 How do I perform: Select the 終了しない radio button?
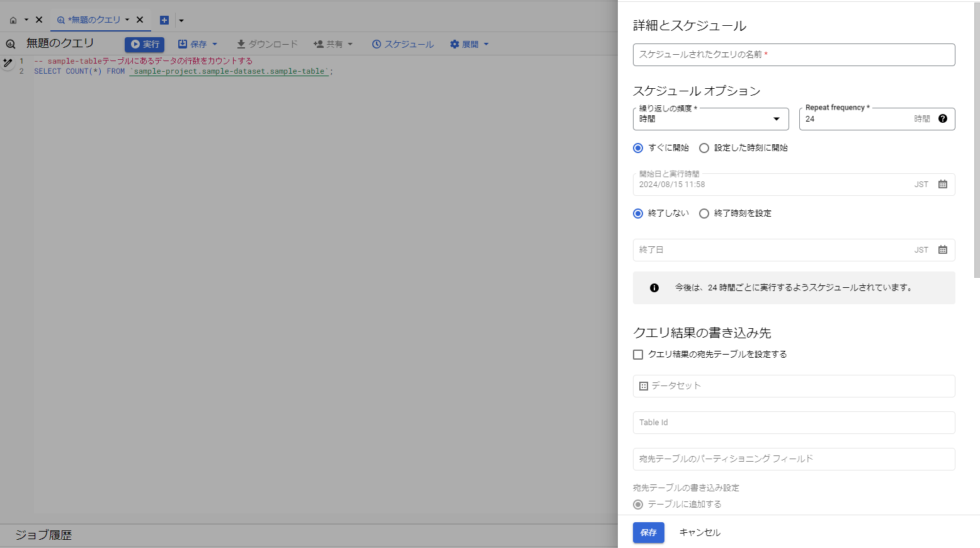[x=638, y=214]
